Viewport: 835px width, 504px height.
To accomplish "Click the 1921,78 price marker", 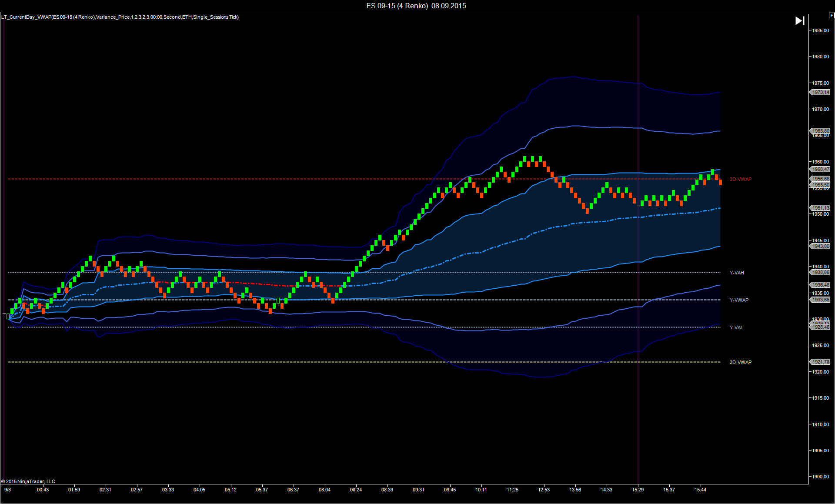I will 820,362.
